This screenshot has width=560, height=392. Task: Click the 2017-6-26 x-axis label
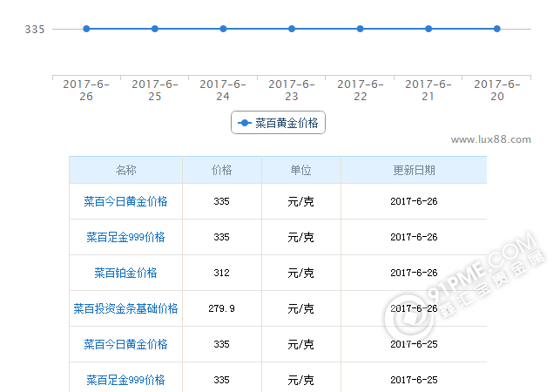(86, 90)
